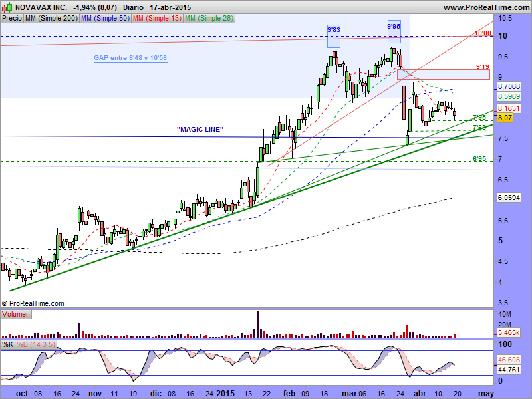
Task: Click the 2015 year label on time axis
Action: pos(225,394)
